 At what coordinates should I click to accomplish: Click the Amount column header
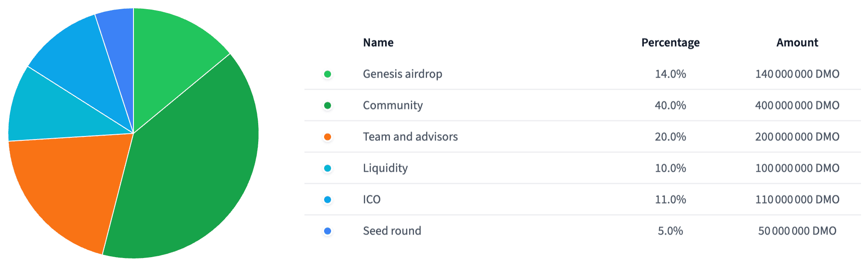pos(797,43)
